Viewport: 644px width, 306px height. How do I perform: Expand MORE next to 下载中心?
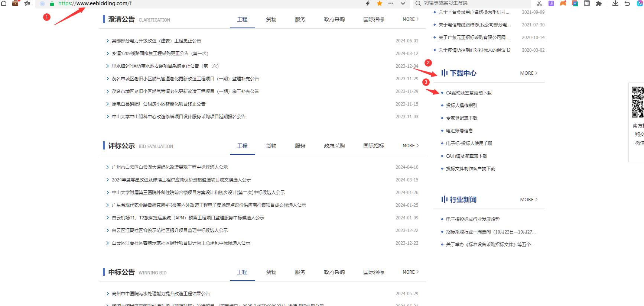click(528, 73)
